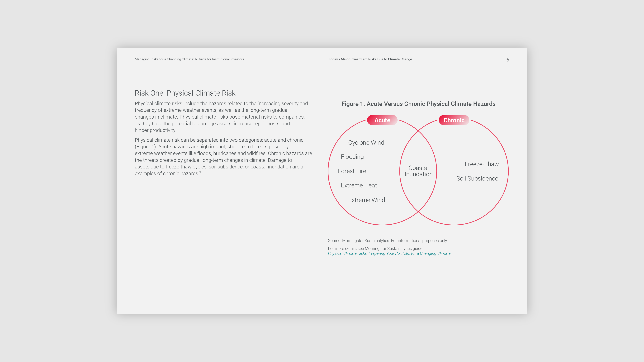Click the Freeze-Thaw label in Chronic circle
The width and height of the screenshot is (644, 362).
coord(482,164)
